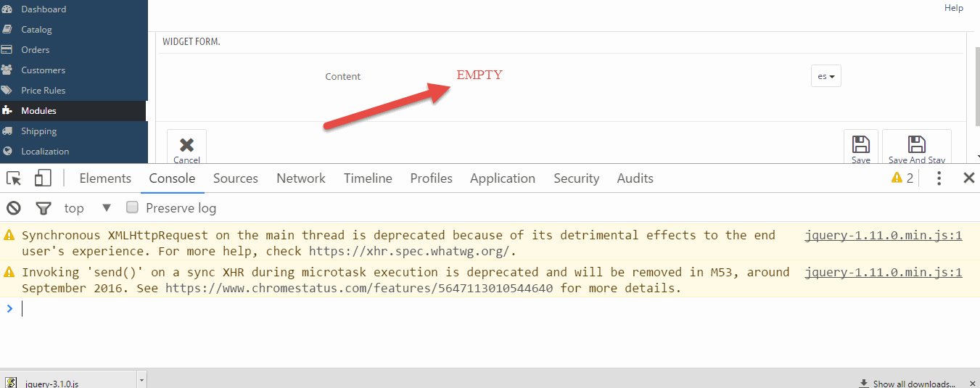The width and height of the screenshot is (980, 388).
Task: Click the Modules puzzle icon
Action: (x=7, y=111)
